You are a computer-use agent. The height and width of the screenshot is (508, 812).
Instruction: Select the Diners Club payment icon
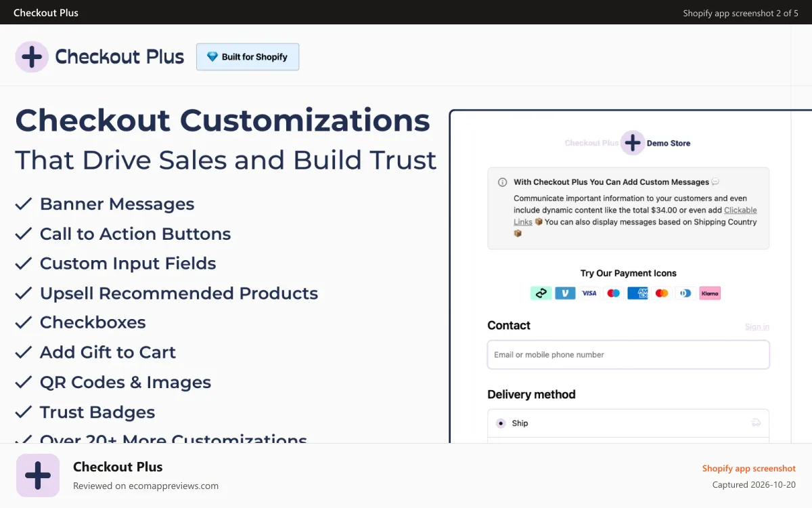(x=685, y=293)
